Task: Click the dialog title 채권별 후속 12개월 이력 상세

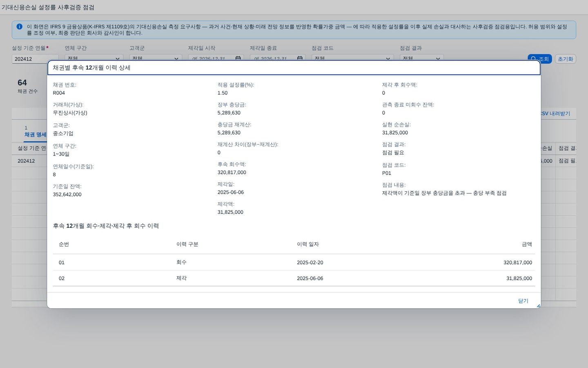Action: [x=91, y=68]
